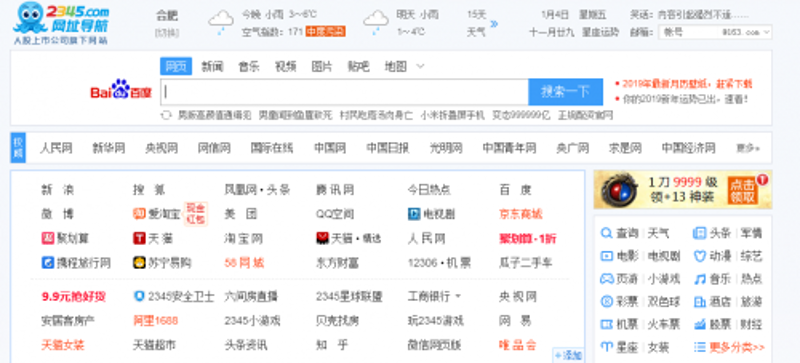800x363 pixels.
Task: Click the lottery icon beside 彩票
Action: click(x=606, y=302)
